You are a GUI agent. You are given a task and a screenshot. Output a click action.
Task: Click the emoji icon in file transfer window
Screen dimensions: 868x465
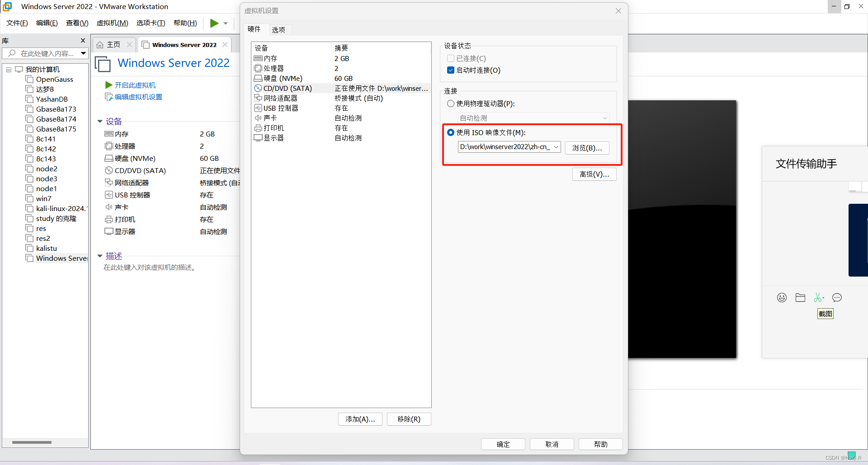point(782,297)
